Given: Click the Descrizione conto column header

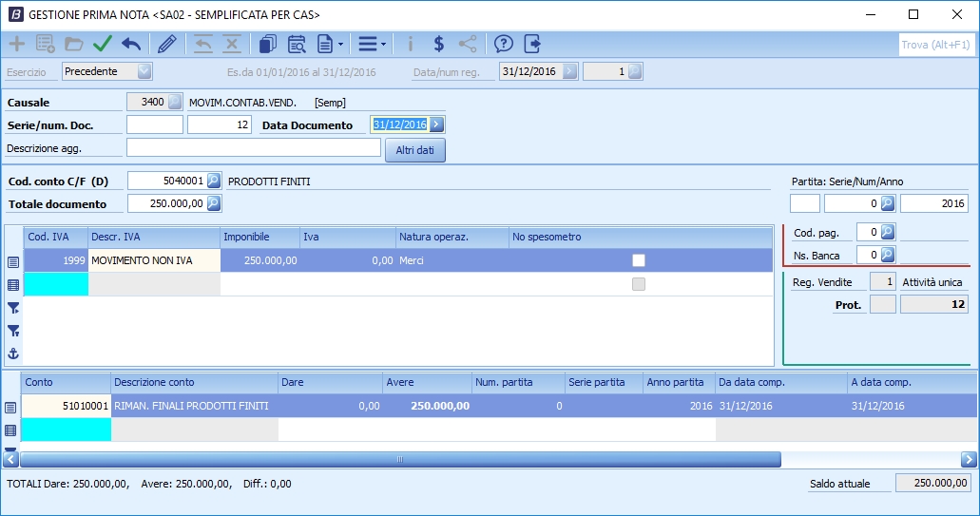Looking at the screenshot, I should [x=194, y=382].
